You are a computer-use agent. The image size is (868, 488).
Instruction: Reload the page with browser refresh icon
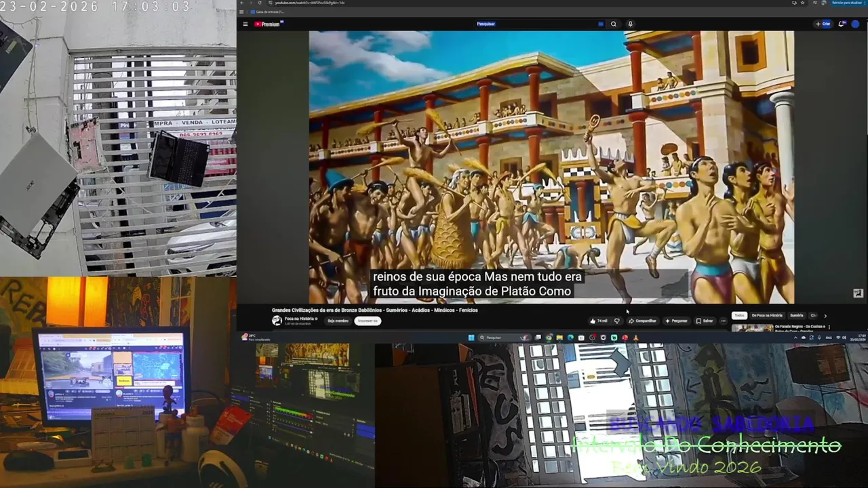click(260, 3)
